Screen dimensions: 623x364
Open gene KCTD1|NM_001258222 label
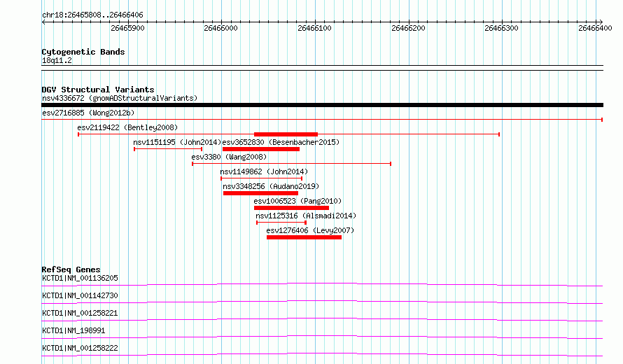click(x=80, y=348)
